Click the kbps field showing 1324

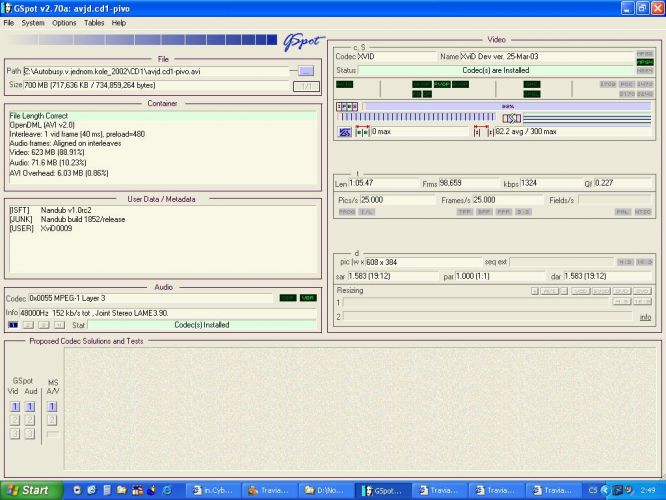click(x=550, y=183)
